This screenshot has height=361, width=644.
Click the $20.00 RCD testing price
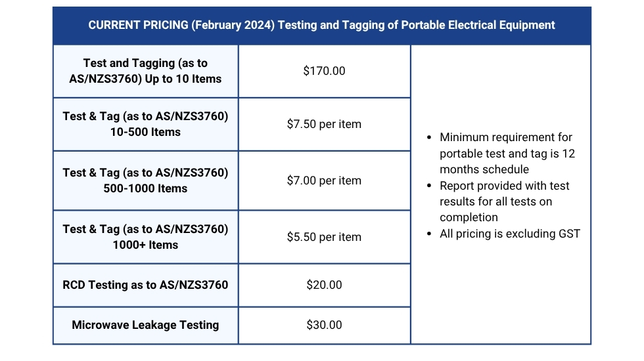coord(324,285)
